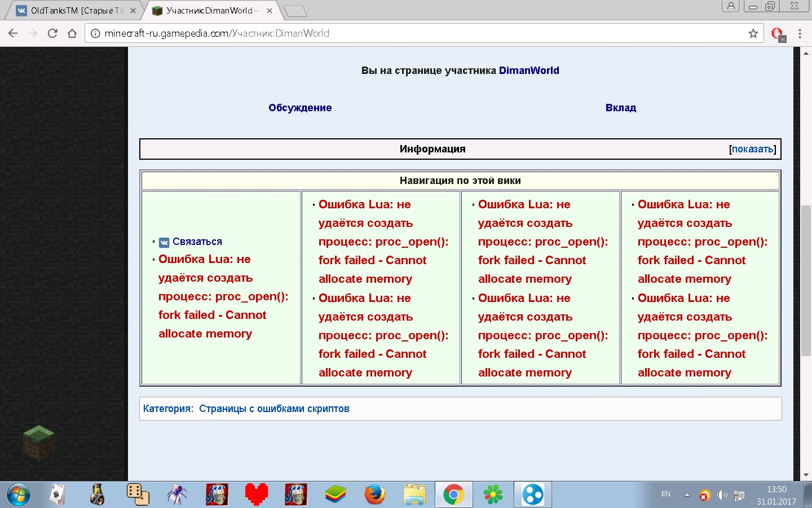This screenshot has width=812, height=508.
Task: Open the volume control in system tray
Action: click(x=722, y=496)
